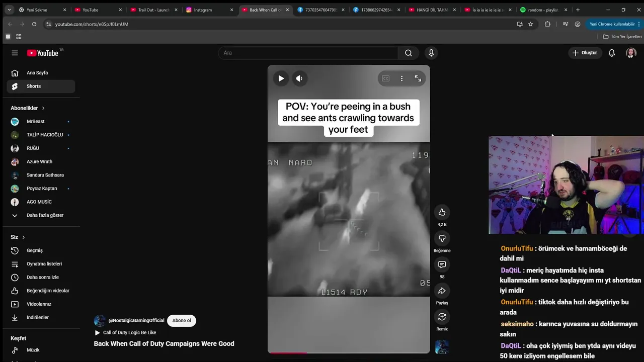
Task: Open the NostalgicGamingOfficial channel avatar
Action: [100, 321]
